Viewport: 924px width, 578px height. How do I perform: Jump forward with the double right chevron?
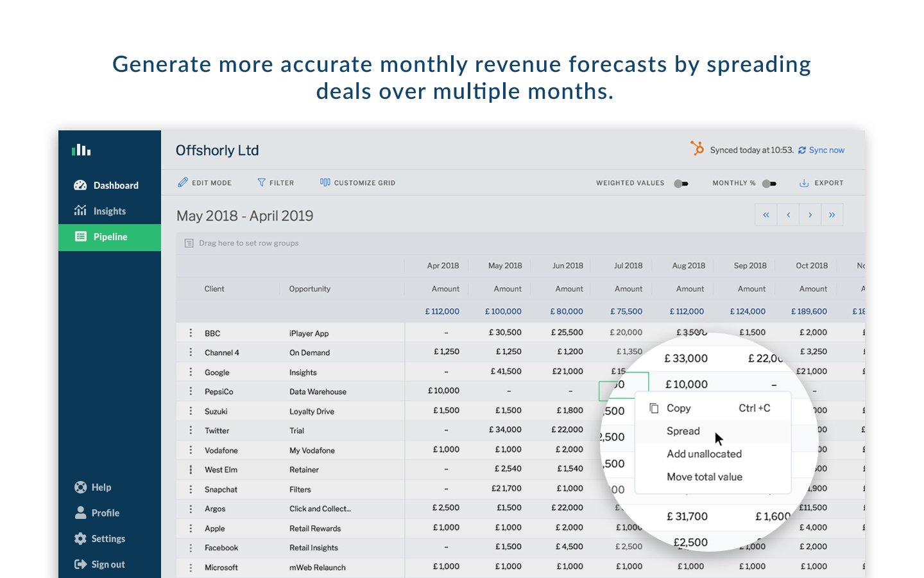tap(832, 215)
